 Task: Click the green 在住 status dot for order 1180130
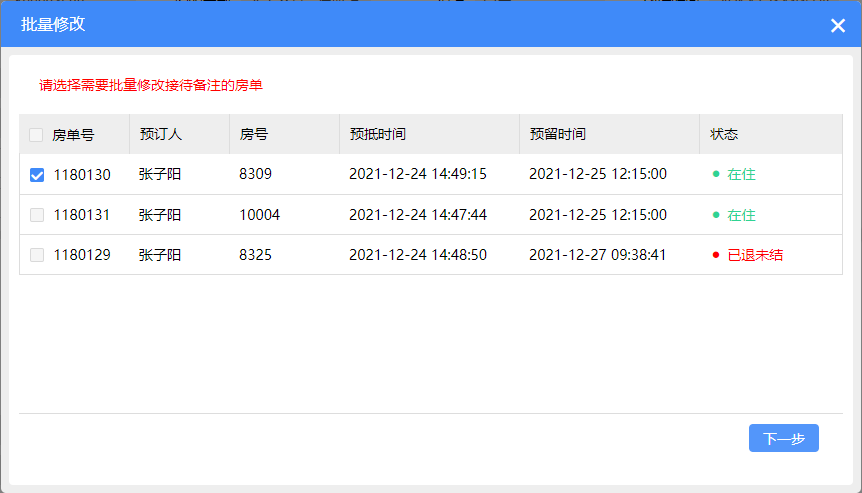716,174
